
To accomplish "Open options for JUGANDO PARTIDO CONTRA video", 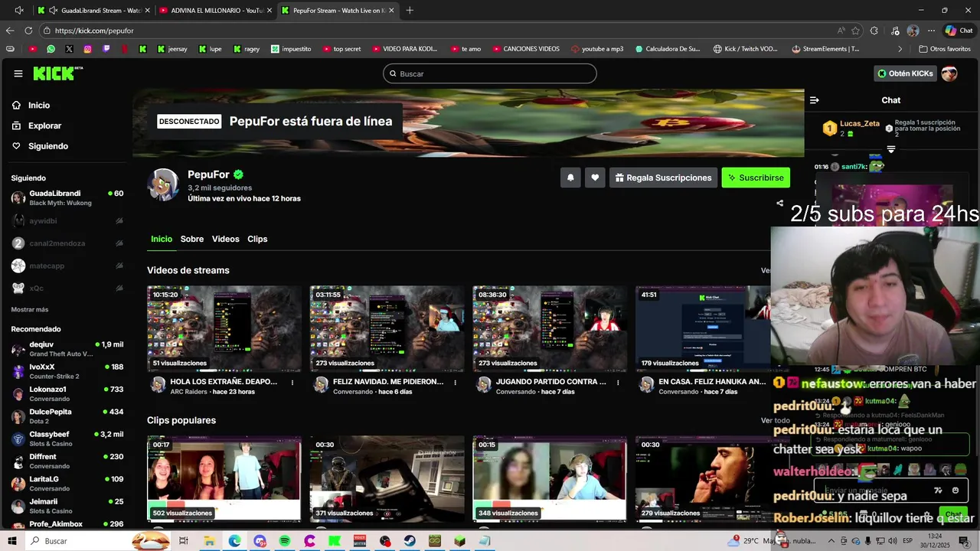I will (x=618, y=382).
